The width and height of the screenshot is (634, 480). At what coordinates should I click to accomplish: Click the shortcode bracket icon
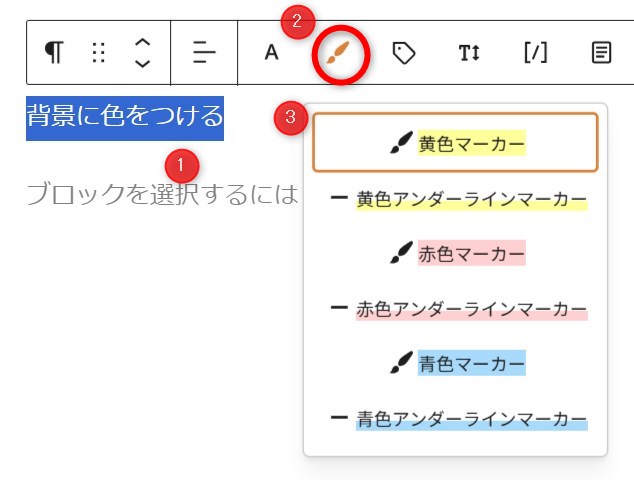coord(536,53)
